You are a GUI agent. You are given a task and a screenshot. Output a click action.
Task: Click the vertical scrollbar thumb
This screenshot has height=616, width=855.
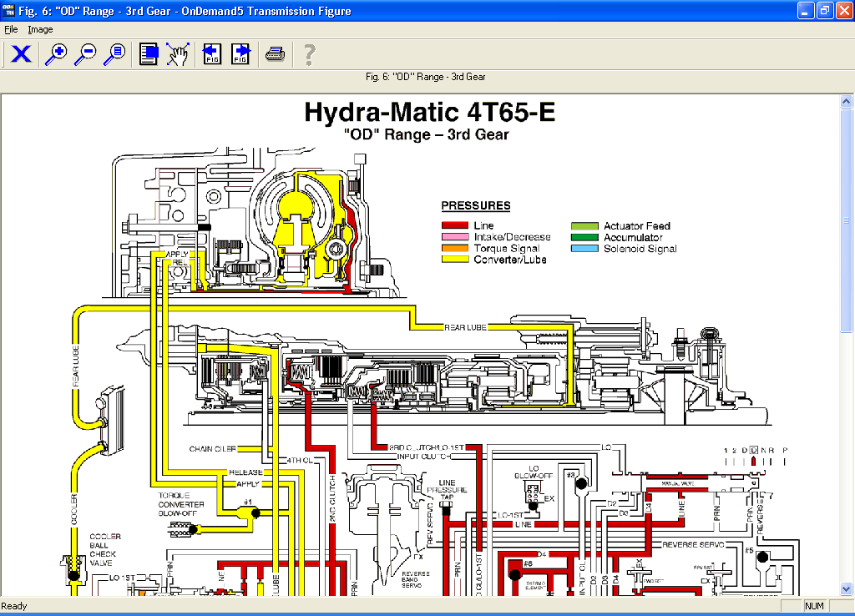846,220
